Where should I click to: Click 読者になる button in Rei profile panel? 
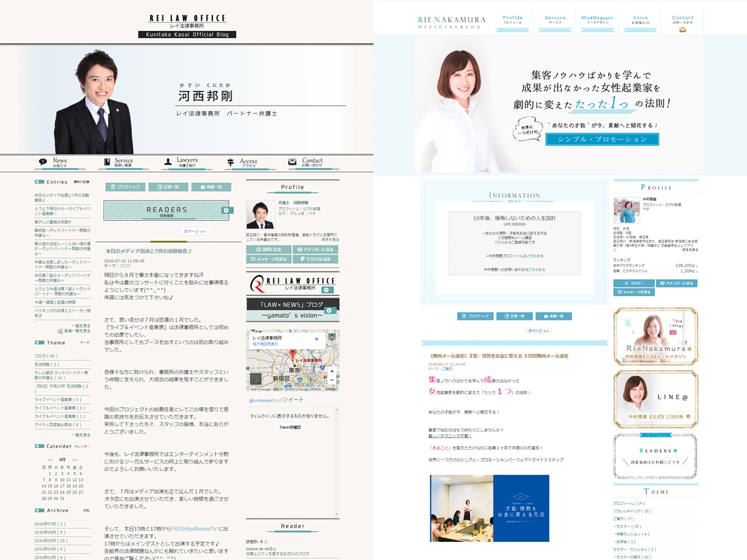click(x=268, y=250)
